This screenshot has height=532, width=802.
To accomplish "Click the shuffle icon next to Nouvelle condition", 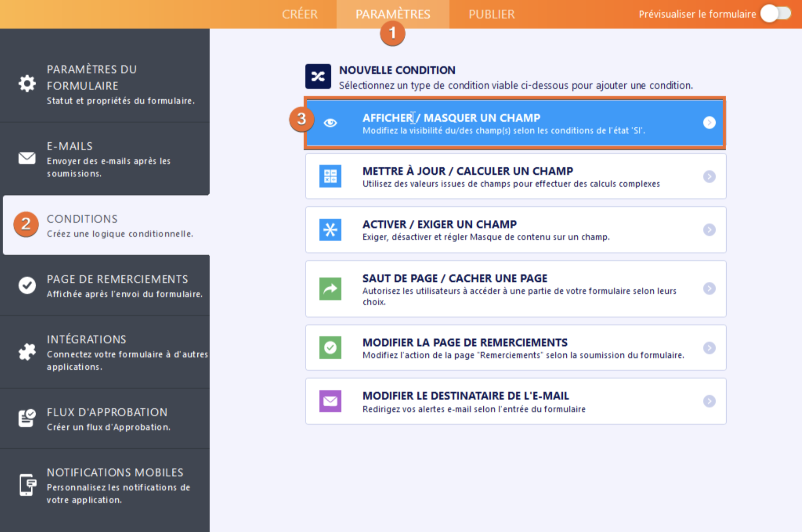I will click(x=318, y=77).
